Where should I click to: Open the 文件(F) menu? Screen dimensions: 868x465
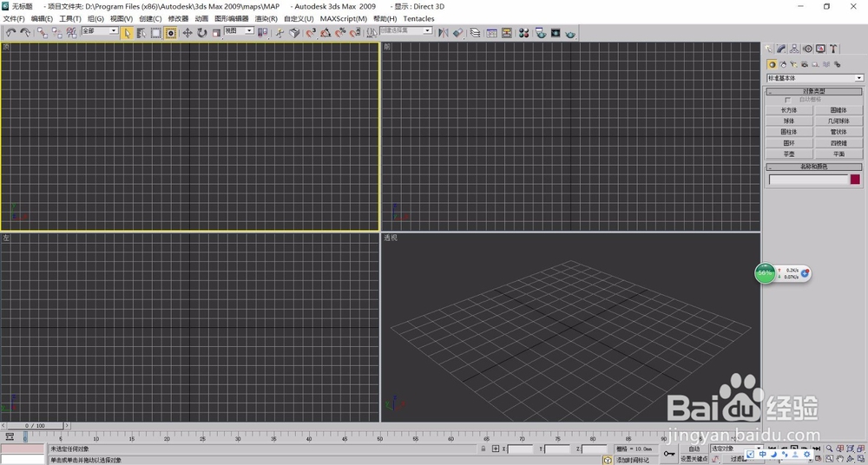14,19
